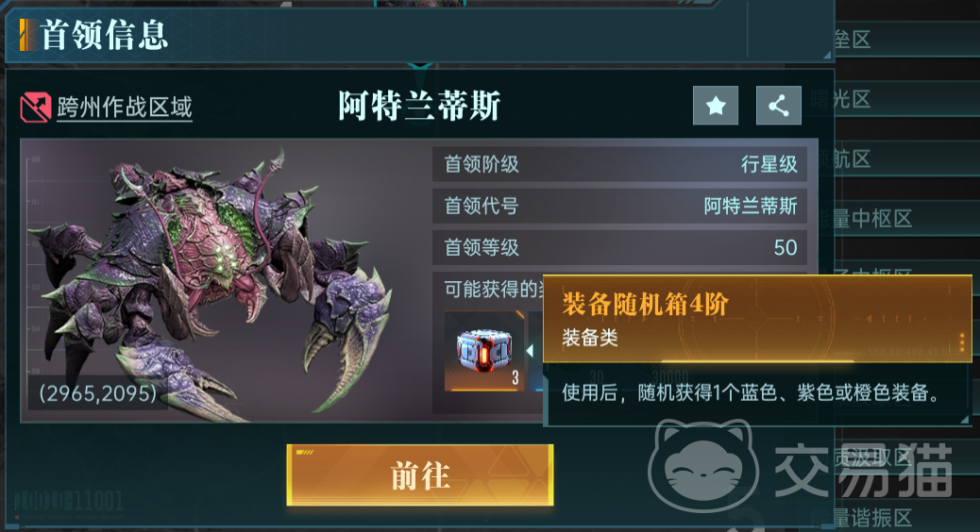
Task: Select the equipment random box reward icon
Action: click(484, 350)
